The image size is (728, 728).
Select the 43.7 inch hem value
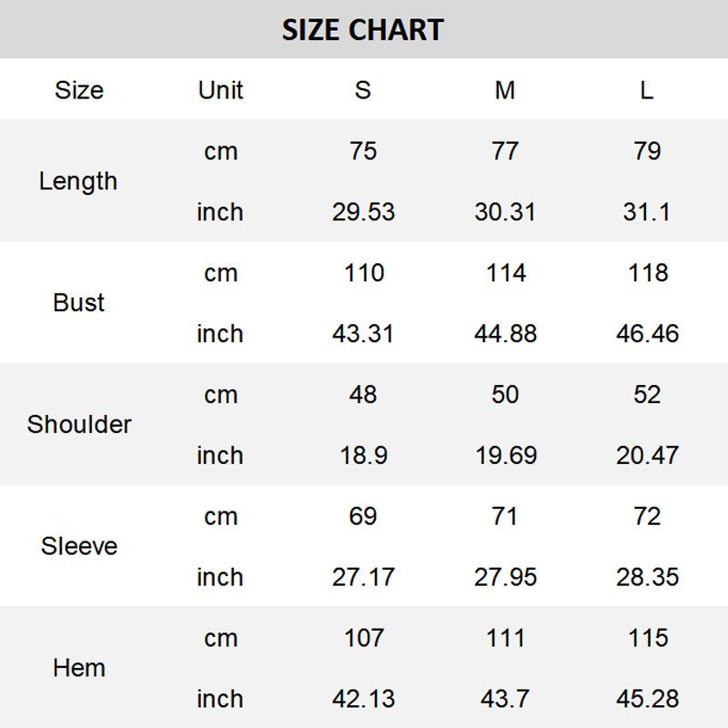click(x=505, y=699)
